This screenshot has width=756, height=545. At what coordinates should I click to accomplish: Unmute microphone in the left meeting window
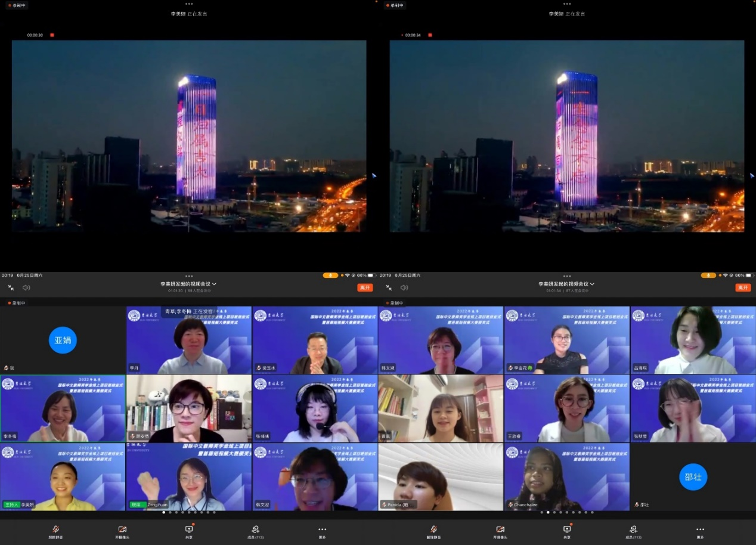click(55, 530)
